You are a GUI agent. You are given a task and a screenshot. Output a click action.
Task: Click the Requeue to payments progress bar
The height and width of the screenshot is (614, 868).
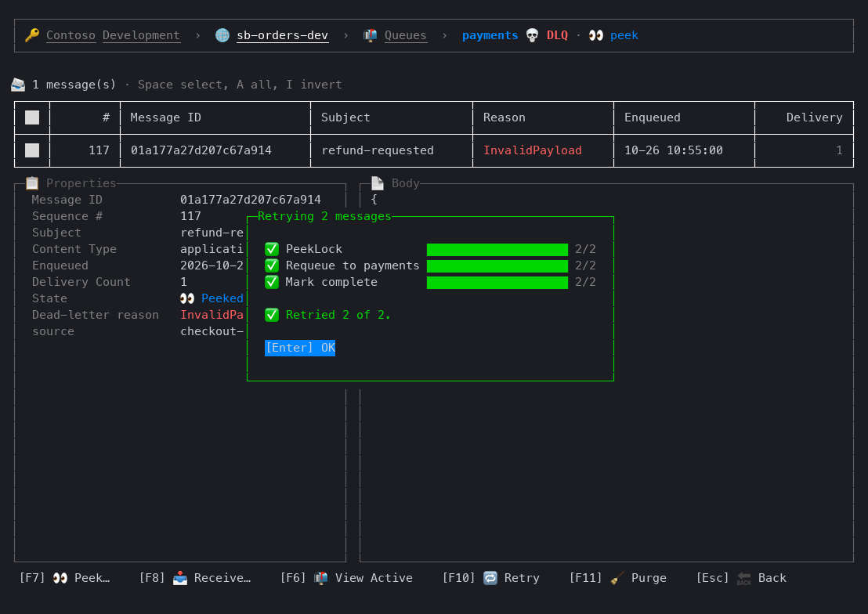tap(497, 266)
